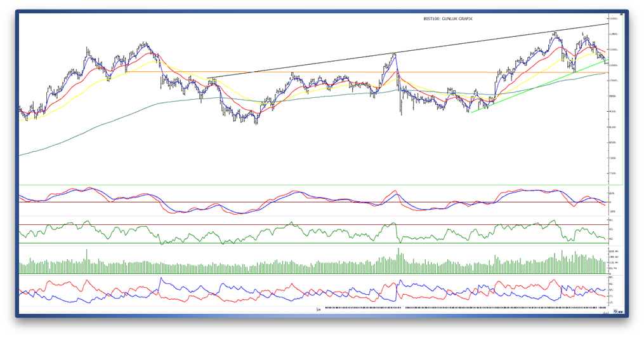Click the price scale on the right axis

(614, 95)
